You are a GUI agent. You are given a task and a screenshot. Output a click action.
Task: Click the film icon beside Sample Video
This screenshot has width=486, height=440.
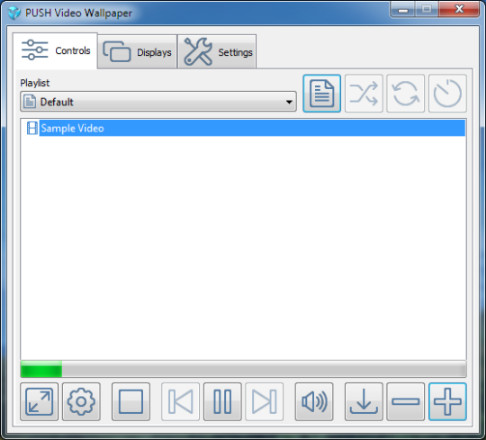click(x=32, y=128)
